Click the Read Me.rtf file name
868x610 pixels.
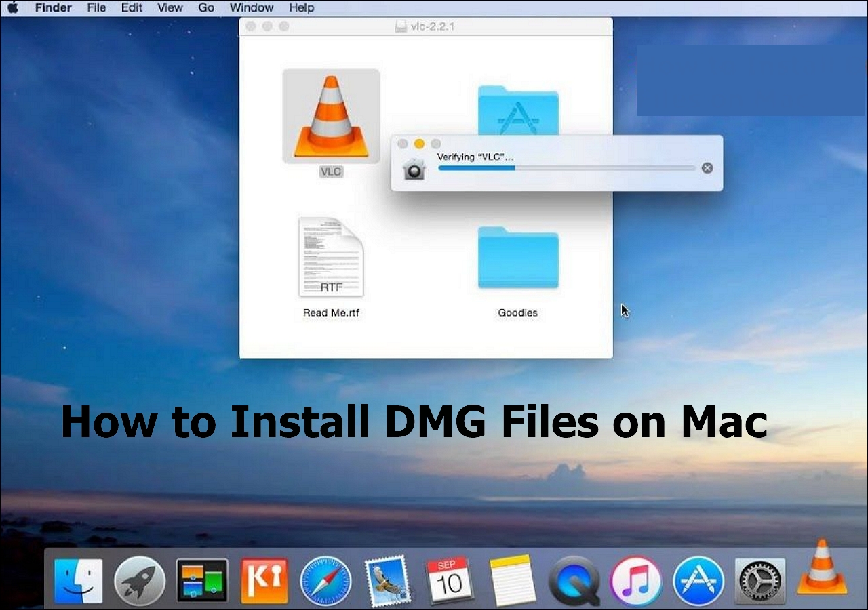[x=331, y=312]
